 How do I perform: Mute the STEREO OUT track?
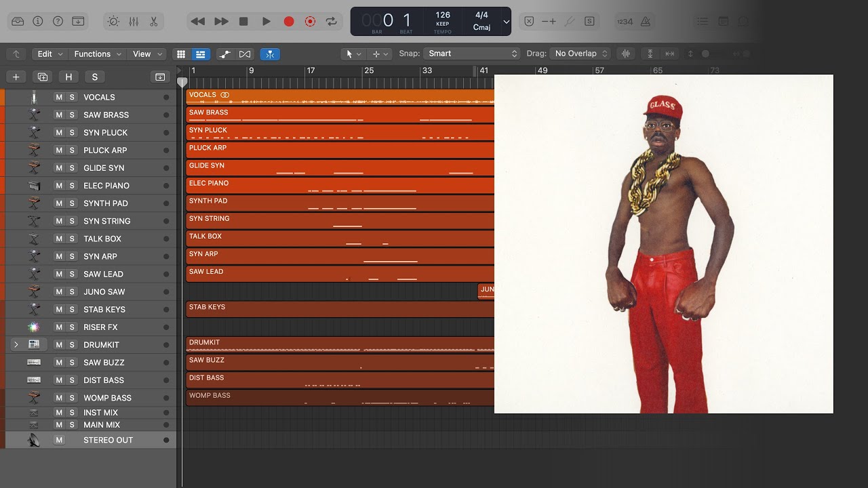pyautogui.click(x=59, y=441)
